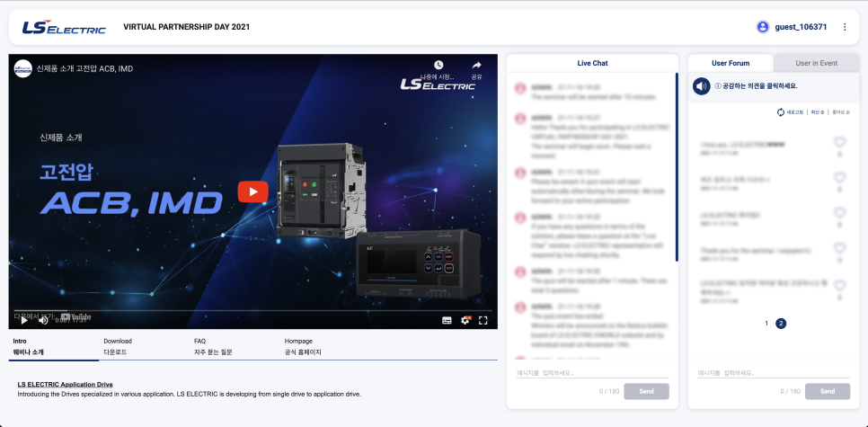Open the guest_106371 user avatar
This screenshot has height=427, width=868.
click(763, 27)
